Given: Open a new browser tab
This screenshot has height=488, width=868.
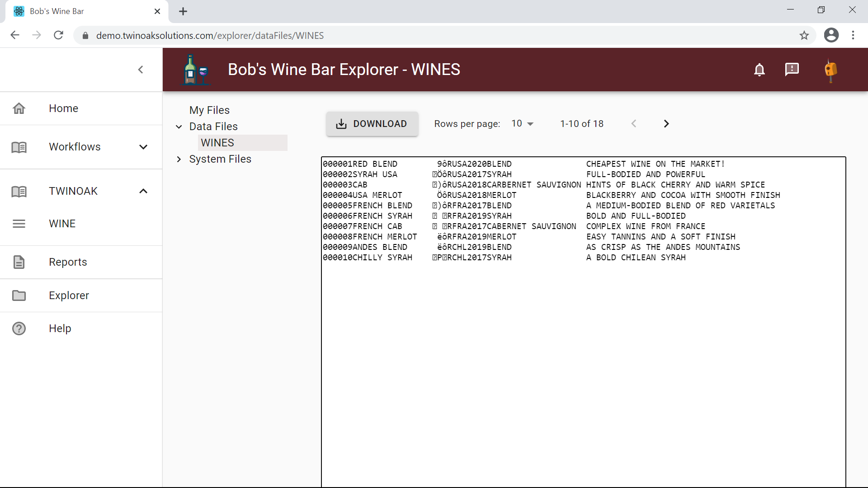Looking at the screenshot, I should coord(183,11).
